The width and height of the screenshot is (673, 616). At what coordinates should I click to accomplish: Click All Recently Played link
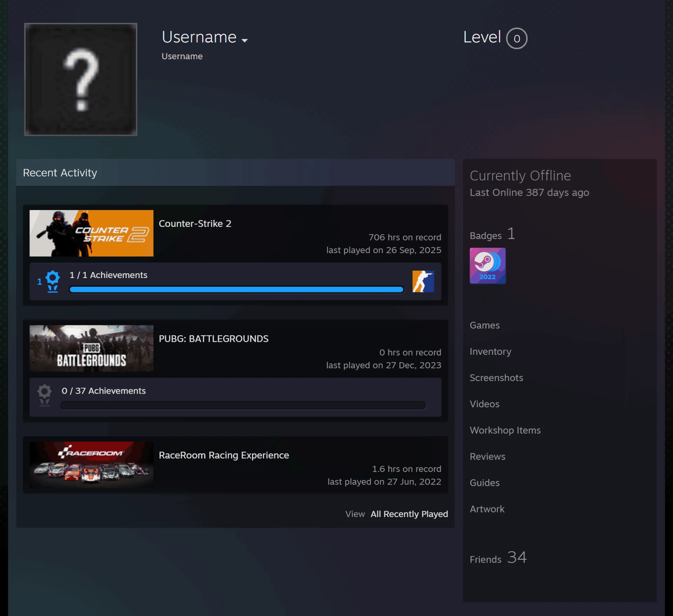(409, 514)
